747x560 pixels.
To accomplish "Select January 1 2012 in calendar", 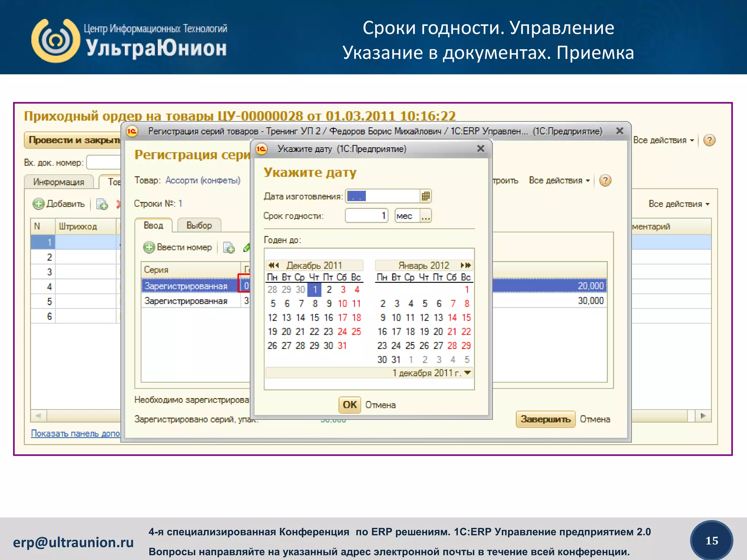I will click(x=467, y=290).
